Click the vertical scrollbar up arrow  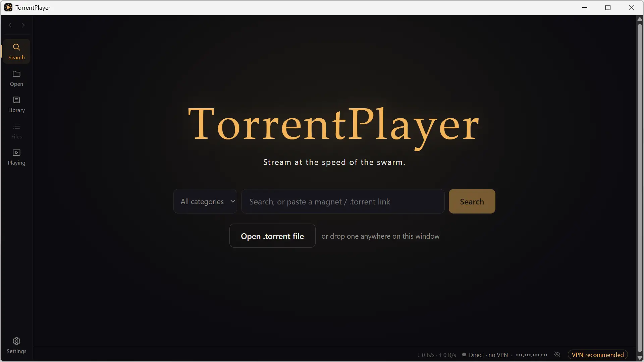[x=640, y=19]
